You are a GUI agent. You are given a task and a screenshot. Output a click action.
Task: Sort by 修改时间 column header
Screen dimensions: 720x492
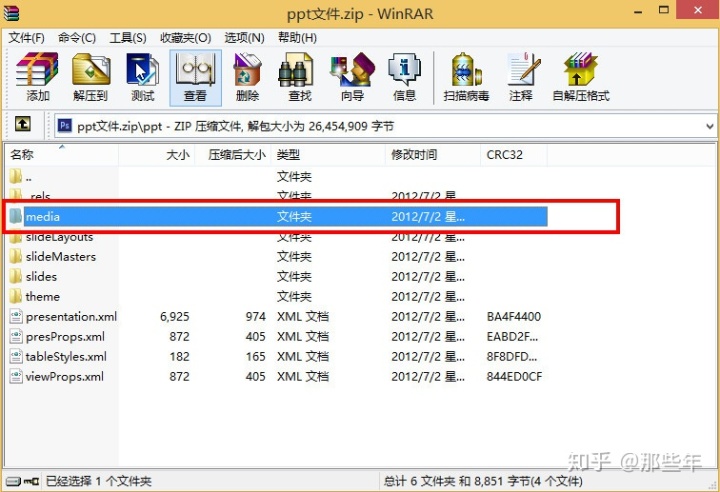click(x=433, y=155)
